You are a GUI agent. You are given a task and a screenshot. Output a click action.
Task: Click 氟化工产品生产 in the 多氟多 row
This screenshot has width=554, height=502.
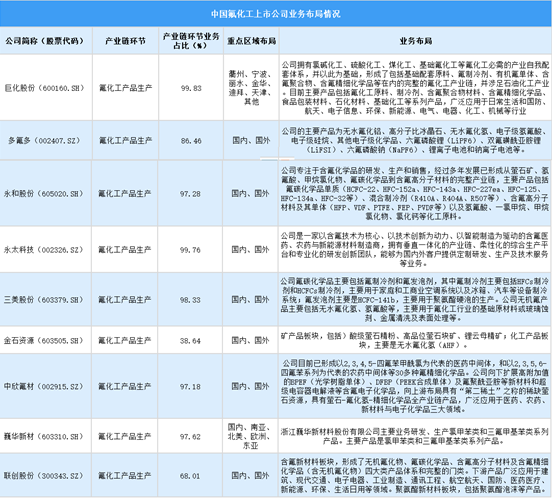pos(125,141)
